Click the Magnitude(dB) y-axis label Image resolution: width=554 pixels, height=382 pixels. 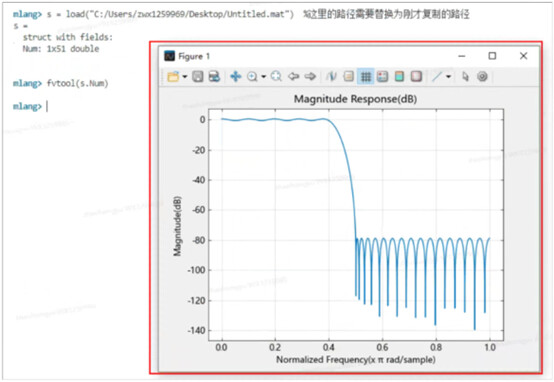[x=177, y=226]
